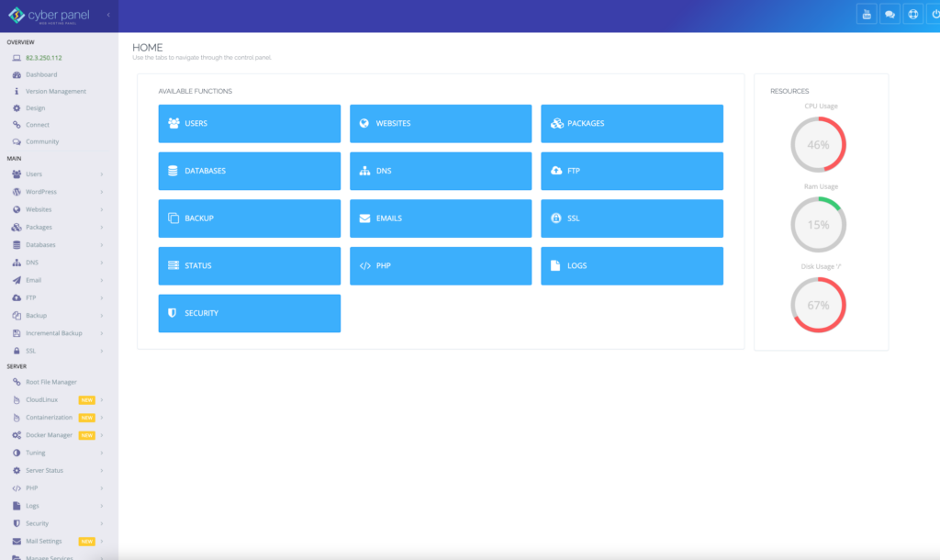Open DNS function tile
Screen dimensions: 940x560
click(x=441, y=171)
